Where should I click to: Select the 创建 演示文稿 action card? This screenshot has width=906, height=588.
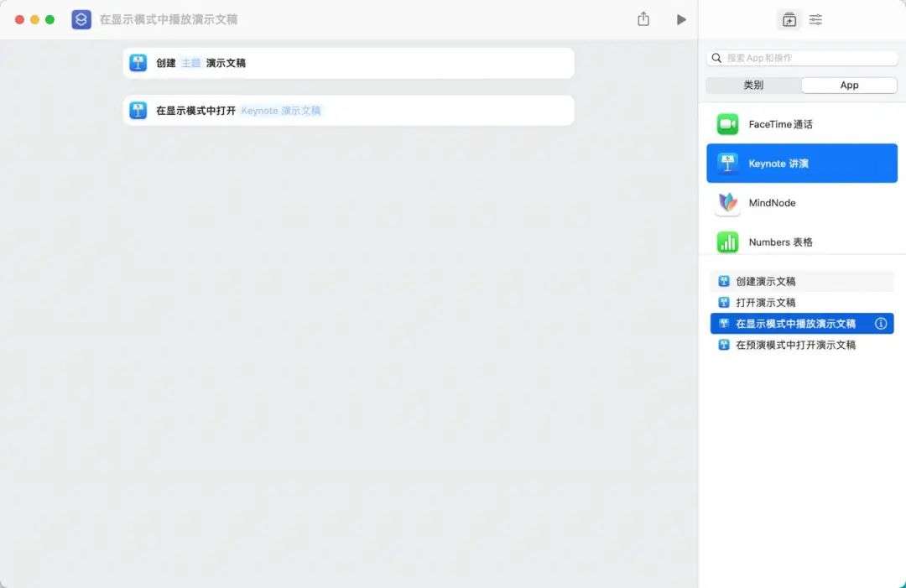[x=349, y=63]
